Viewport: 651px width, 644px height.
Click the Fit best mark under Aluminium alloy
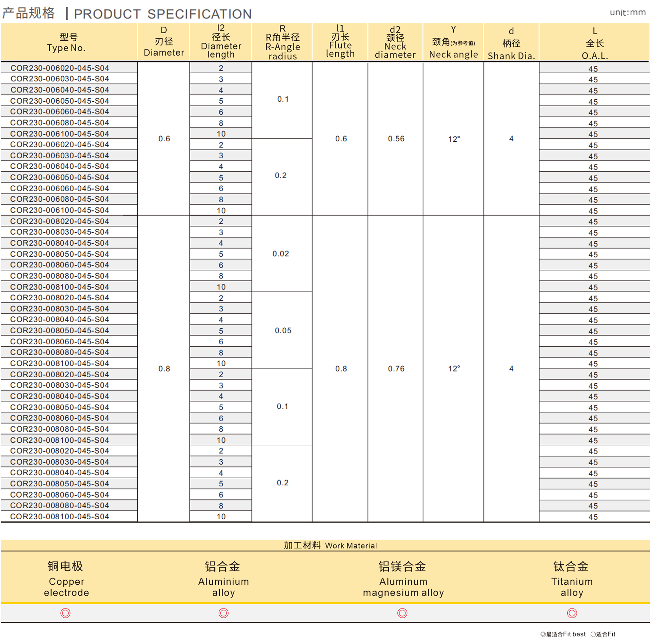pyautogui.click(x=223, y=613)
